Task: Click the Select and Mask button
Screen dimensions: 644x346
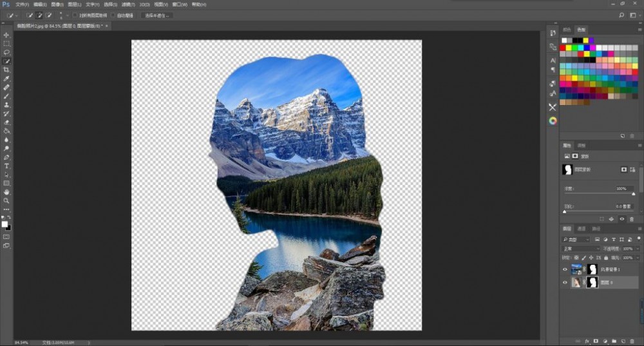Action: coord(156,15)
